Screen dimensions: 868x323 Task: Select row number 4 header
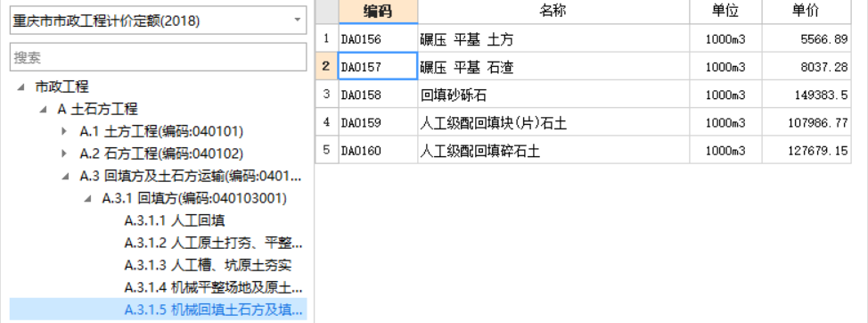coord(326,122)
